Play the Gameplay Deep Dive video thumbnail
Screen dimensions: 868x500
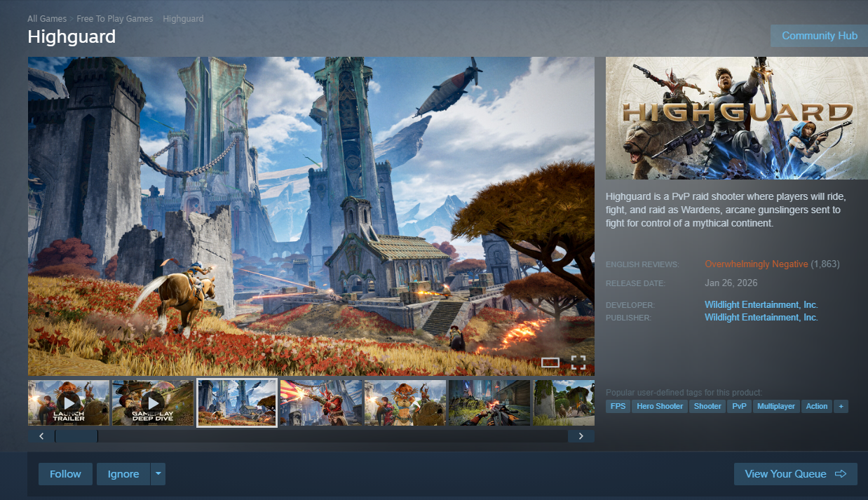pyautogui.click(x=153, y=403)
